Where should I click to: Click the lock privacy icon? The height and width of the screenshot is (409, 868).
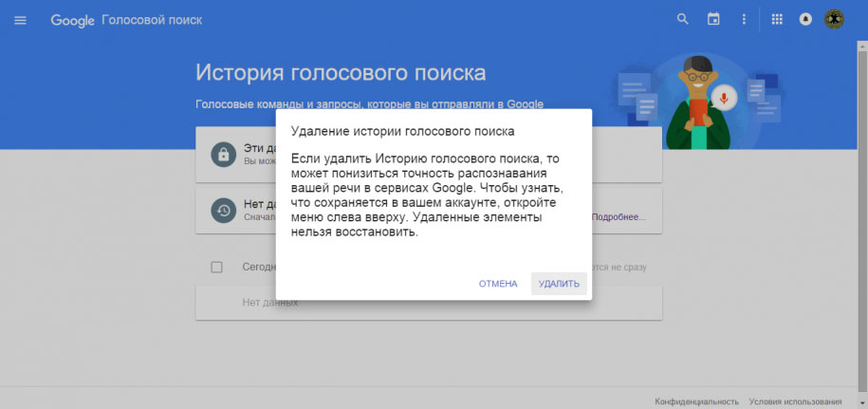(224, 155)
